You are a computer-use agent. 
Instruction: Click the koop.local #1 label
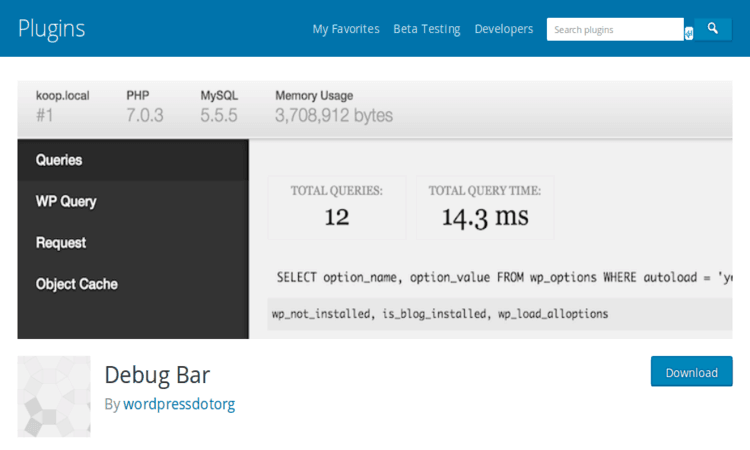pos(63,106)
